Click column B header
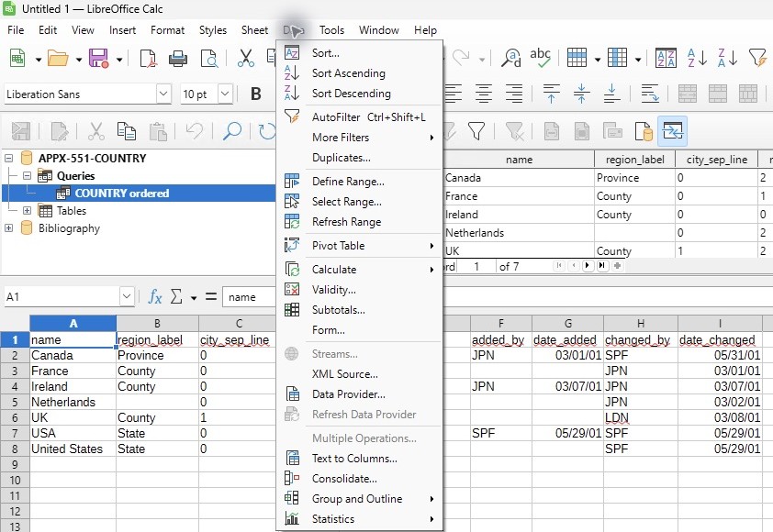The height and width of the screenshot is (532, 773). pos(157,324)
